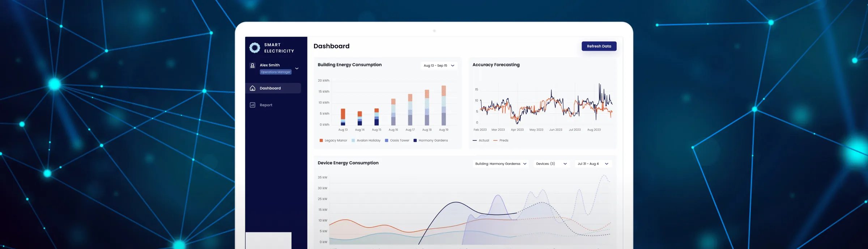
Task: Click the Oasis Tower legend swatch
Action: pos(386,140)
